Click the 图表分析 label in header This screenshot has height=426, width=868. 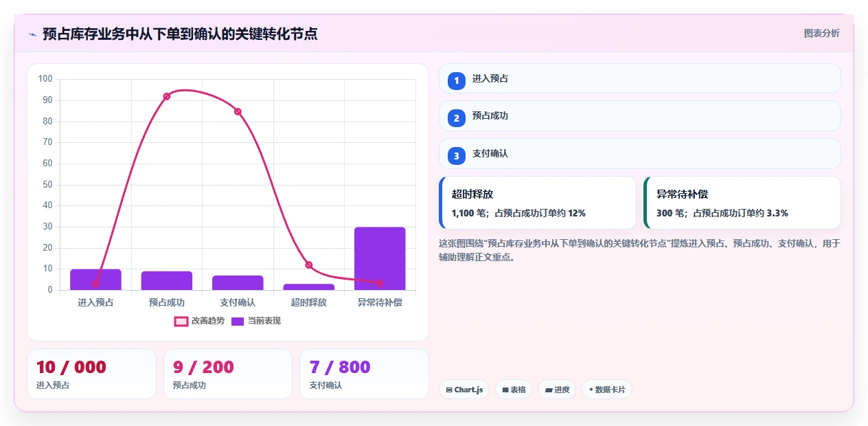[x=822, y=33]
